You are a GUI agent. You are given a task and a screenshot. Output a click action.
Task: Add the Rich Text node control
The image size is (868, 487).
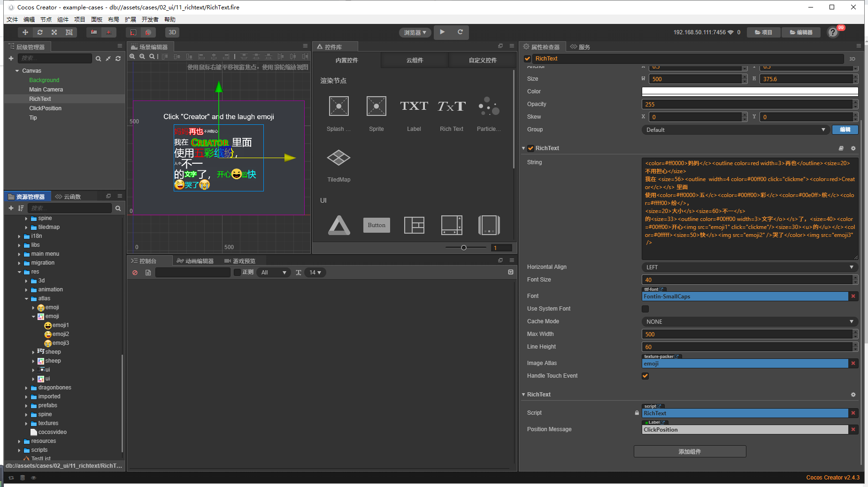[451, 113]
